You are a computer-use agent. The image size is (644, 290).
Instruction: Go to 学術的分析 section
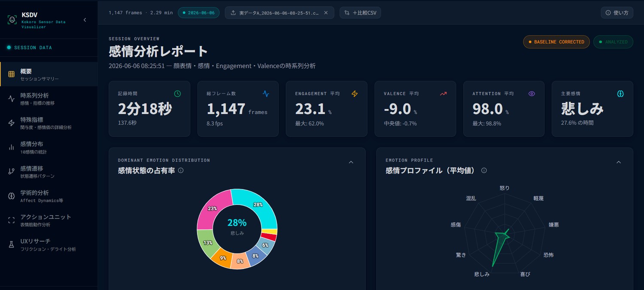point(49,196)
